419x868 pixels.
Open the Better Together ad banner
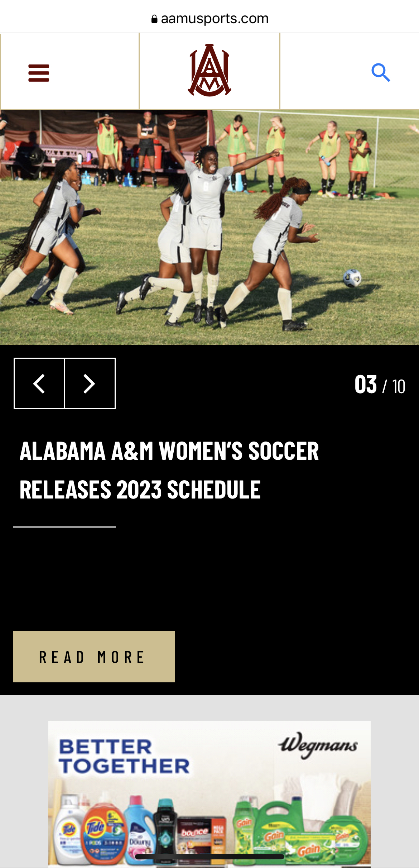click(x=209, y=794)
